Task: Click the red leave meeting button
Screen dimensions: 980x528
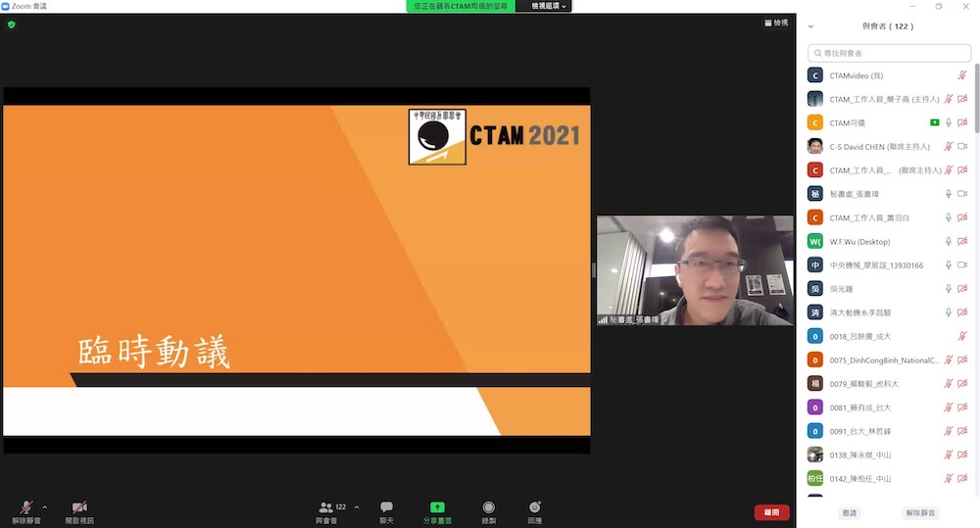Action: click(772, 512)
